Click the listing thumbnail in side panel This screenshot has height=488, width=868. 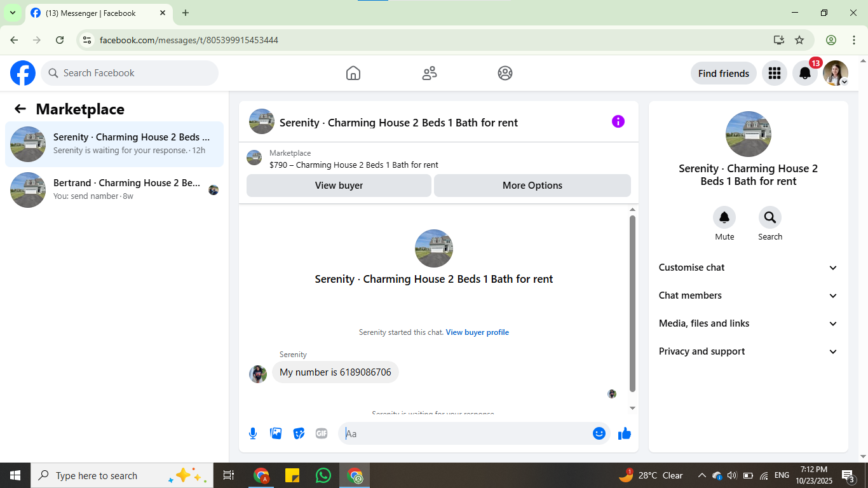tap(749, 134)
